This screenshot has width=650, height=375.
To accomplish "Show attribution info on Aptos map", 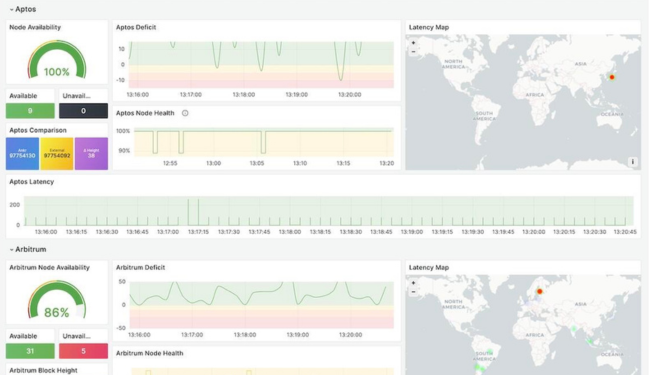I will [633, 162].
